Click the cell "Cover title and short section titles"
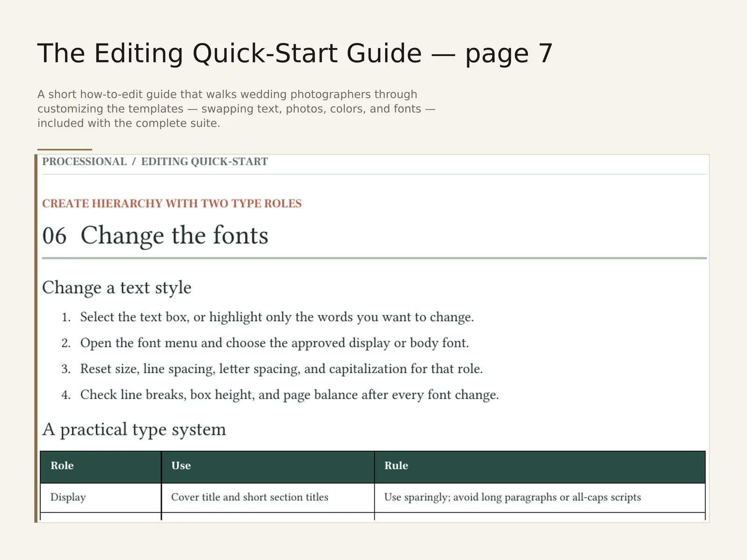The width and height of the screenshot is (747, 560). pos(268,497)
